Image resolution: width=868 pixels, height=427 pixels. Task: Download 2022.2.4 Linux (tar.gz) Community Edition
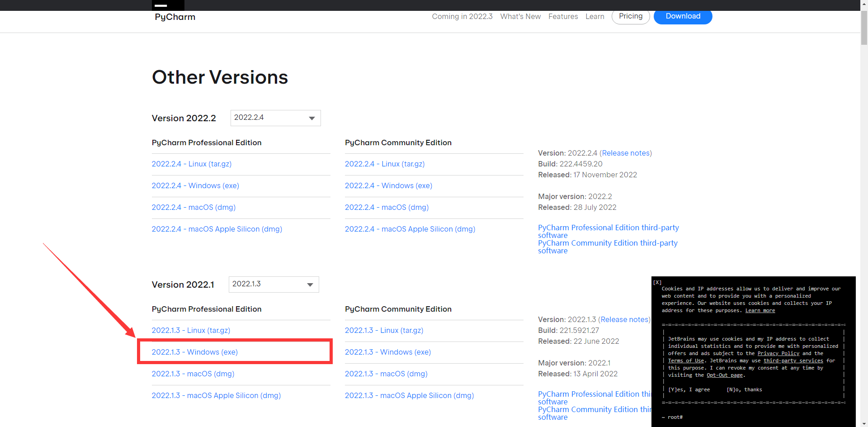385,164
